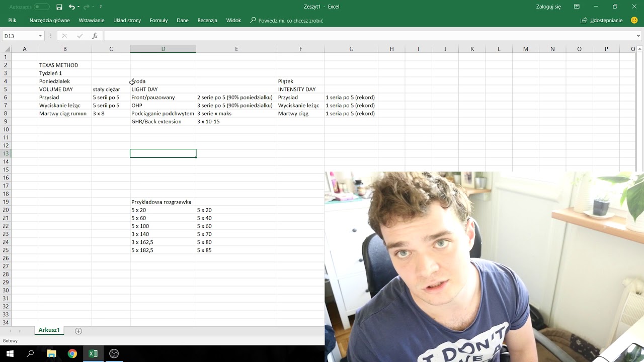Click the 'Martwy ciąg rumun' cell
The height and width of the screenshot is (362, 644).
[65, 113]
